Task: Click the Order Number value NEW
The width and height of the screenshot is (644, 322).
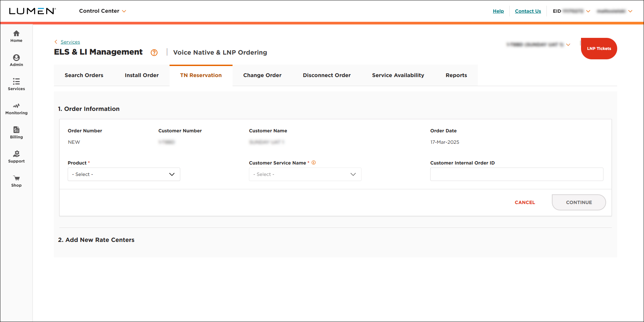Action: click(x=74, y=142)
